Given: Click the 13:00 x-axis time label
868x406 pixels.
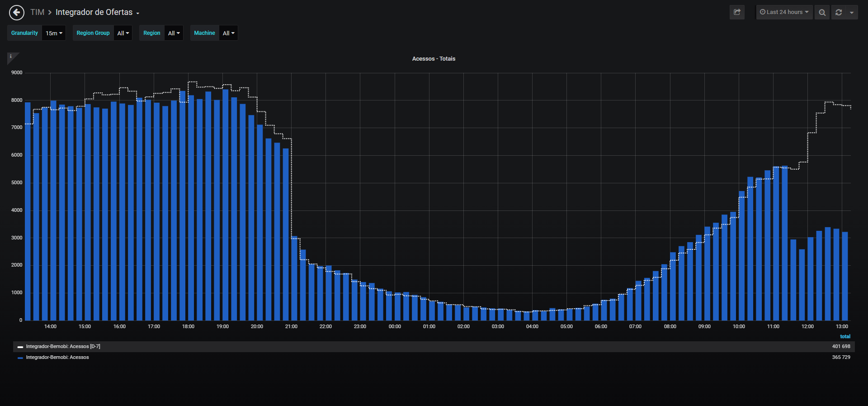Looking at the screenshot, I should pyautogui.click(x=842, y=327).
